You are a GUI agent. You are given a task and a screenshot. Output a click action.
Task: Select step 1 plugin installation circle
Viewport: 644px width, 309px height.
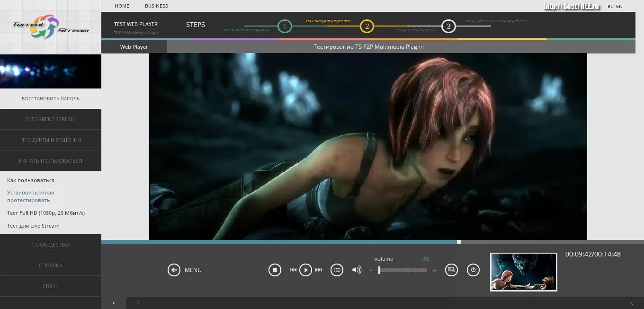click(x=285, y=26)
